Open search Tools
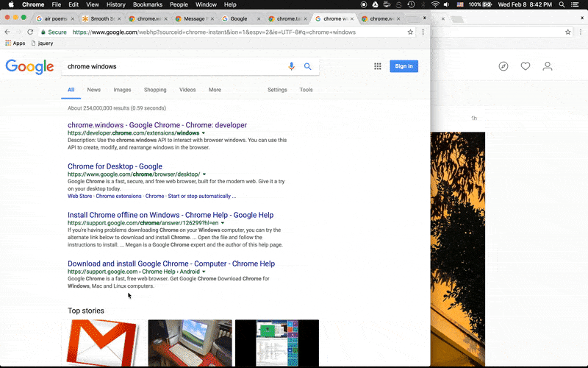The width and height of the screenshot is (588, 368). tap(306, 90)
